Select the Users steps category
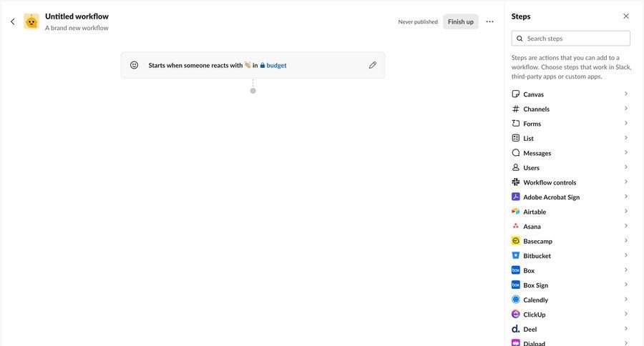The height and width of the screenshot is (346, 644). [x=531, y=168]
